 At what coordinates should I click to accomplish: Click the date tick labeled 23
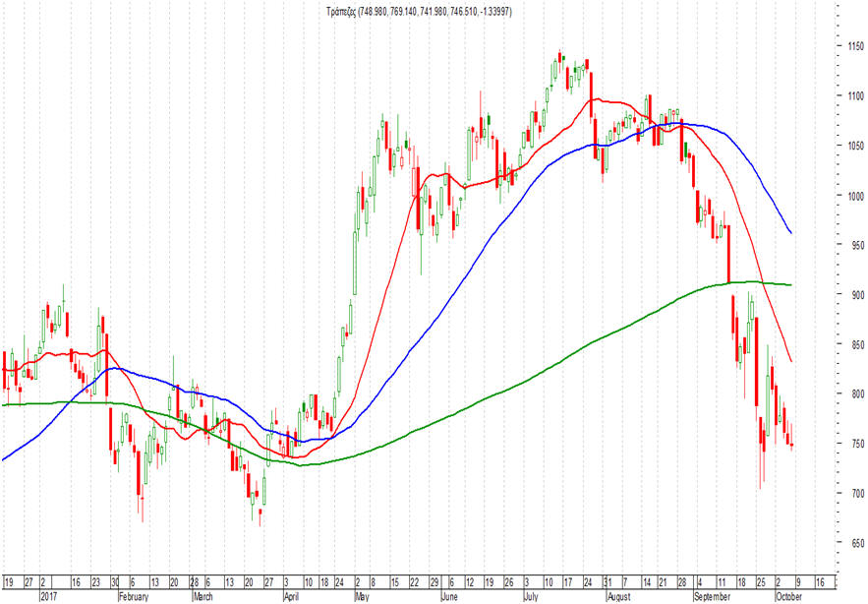[x=95, y=582]
